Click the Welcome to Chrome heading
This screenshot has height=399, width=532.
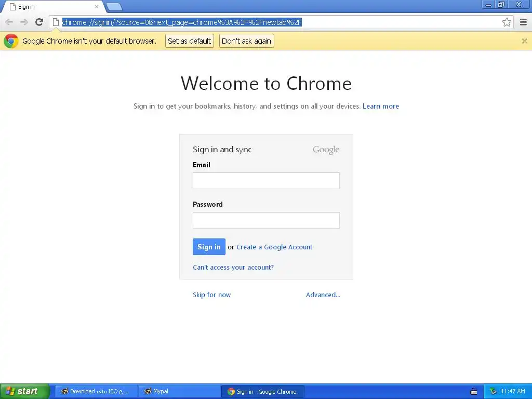click(x=266, y=84)
